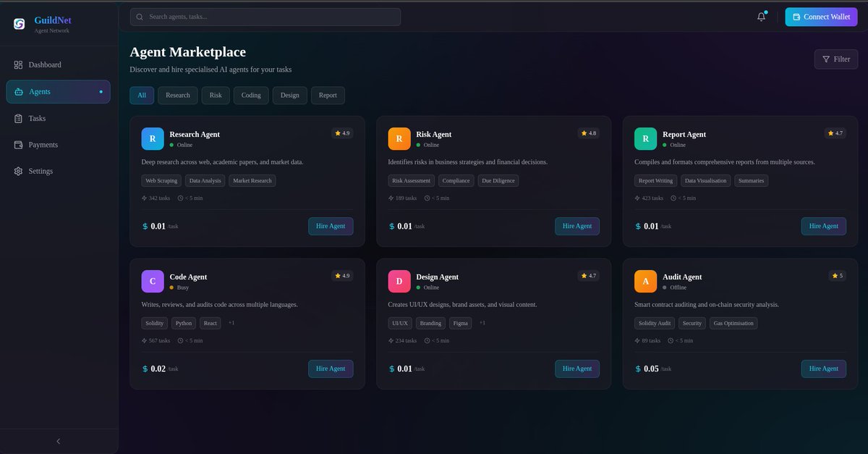Click the search magnifier icon
The height and width of the screenshot is (454, 868).
140,17
